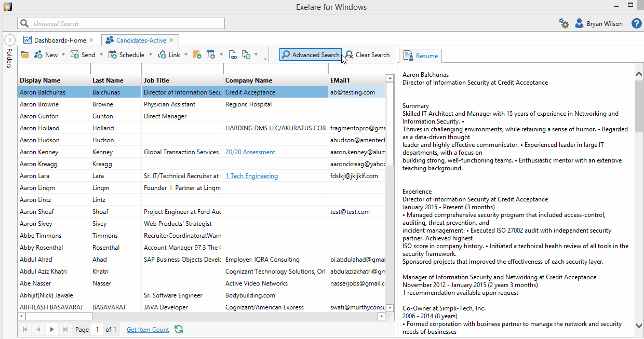
Task: Click the test@test.com email cell
Action: [x=357, y=212]
